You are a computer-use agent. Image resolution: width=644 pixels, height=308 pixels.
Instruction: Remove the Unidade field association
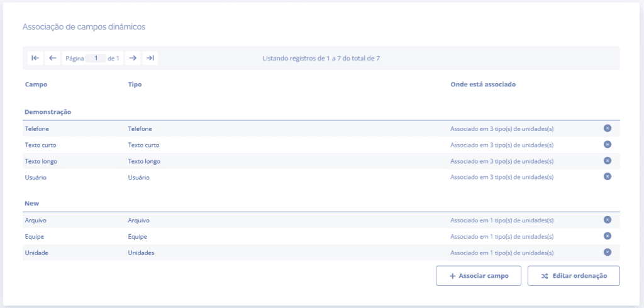[608, 252]
